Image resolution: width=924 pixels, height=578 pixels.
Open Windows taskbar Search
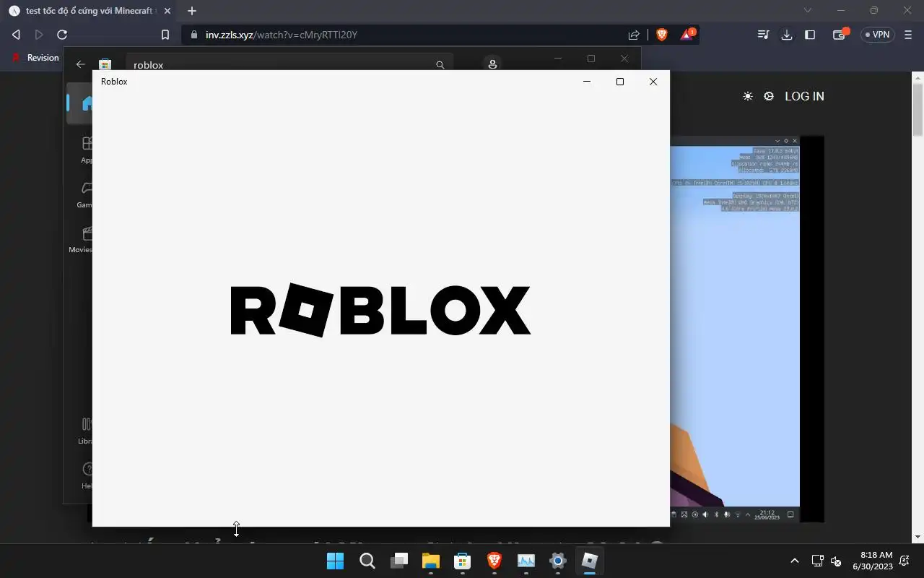click(367, 561)
